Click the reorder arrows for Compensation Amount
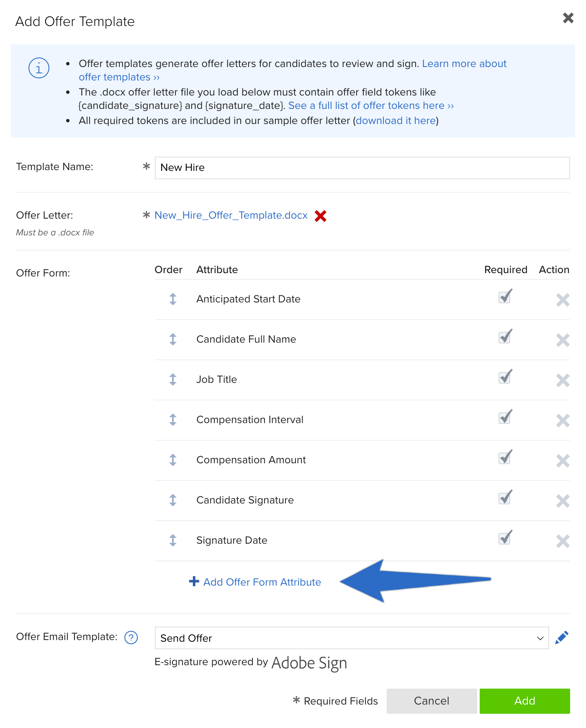 [x=173, y=460]
